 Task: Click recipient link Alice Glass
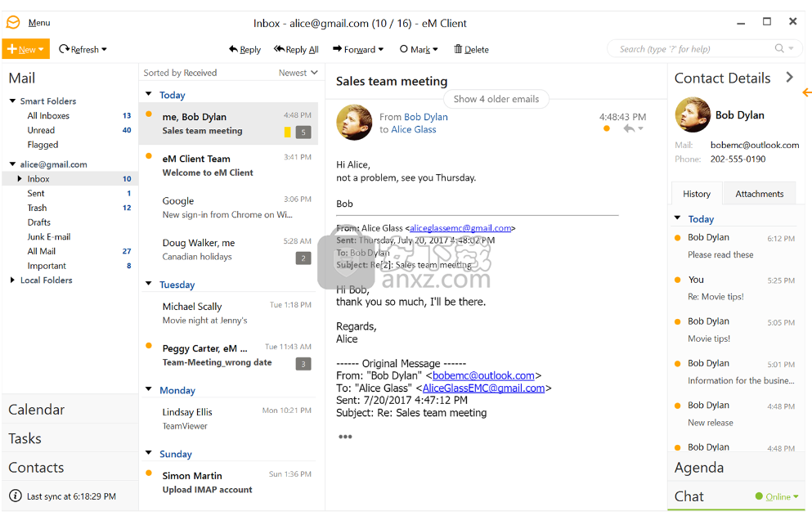(413, 129)
